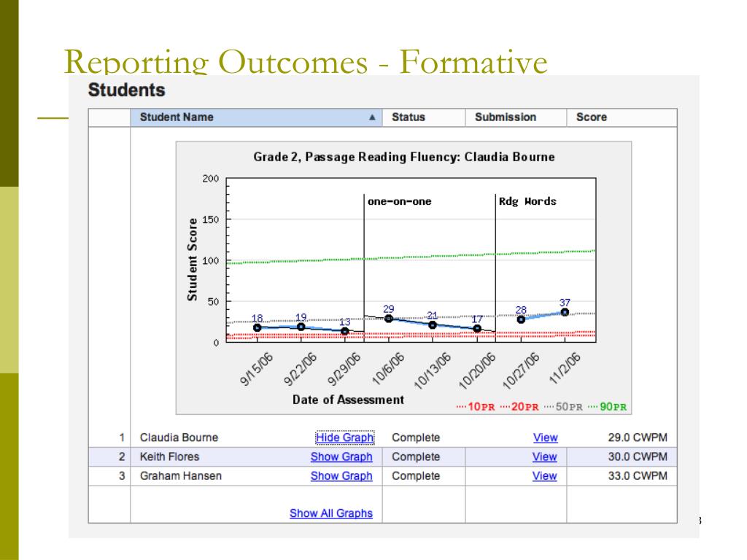The width and height of the screenshot is (747, 560).
Task: Click the 11/2/06 date label on axis
Action: click(565, 368)
